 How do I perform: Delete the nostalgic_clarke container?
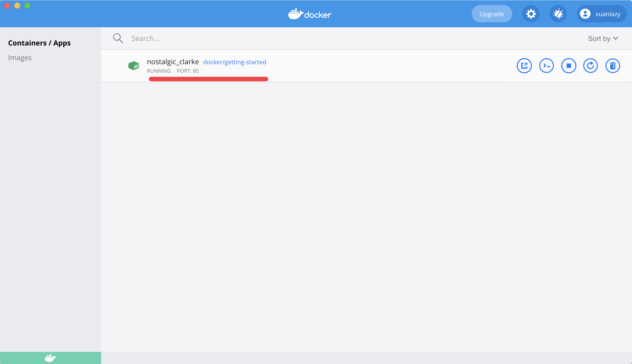613,66
